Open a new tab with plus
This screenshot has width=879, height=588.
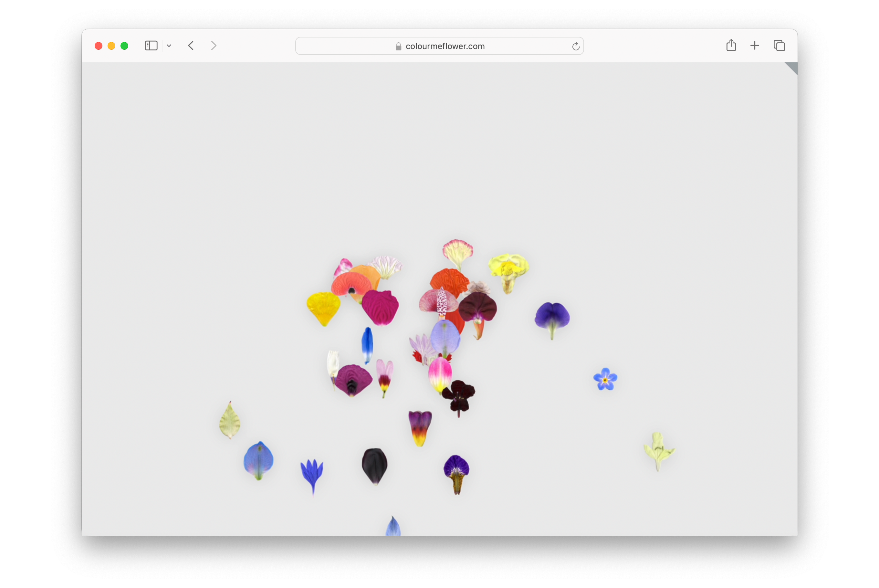pos(755,45)
